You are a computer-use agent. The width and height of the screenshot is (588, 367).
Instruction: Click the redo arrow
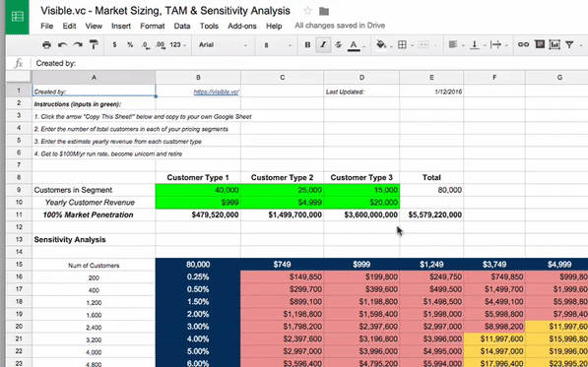tap(78, 45)
